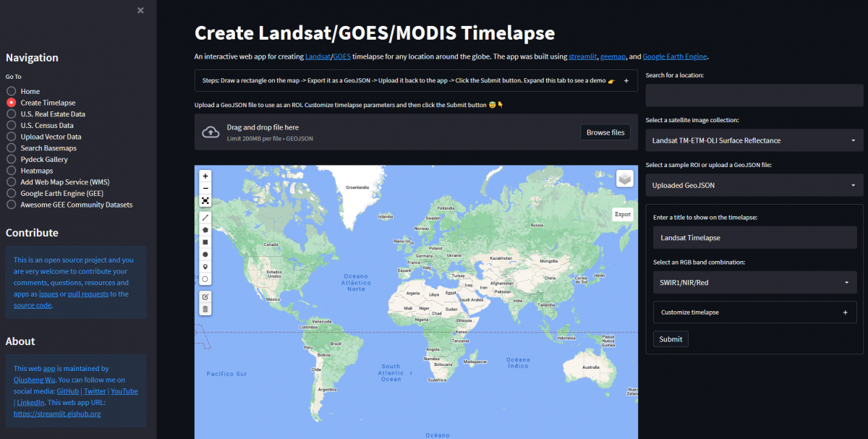Click the Submit button
Screen dimensions: 868x439
tap(671, 339)
